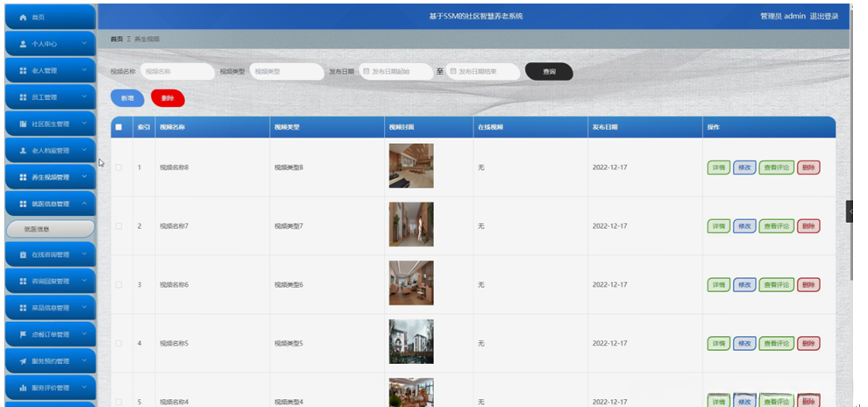Click the 管理员 admin label

point(783,17)
